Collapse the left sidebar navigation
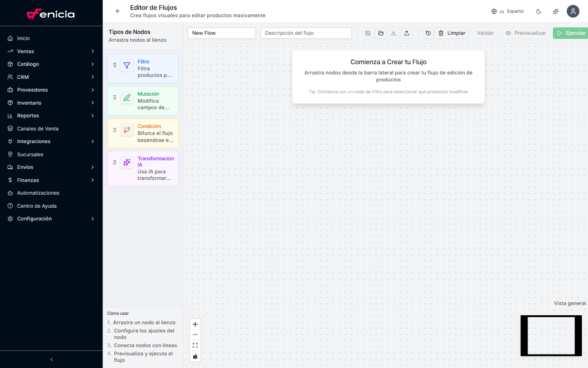This screenshot has width=588, height=368. click(x=51, y=359)
